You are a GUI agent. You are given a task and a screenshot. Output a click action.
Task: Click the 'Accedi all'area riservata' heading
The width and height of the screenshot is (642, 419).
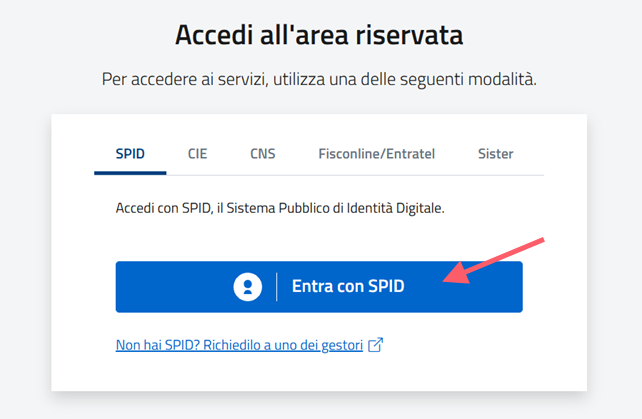(319, 35)
